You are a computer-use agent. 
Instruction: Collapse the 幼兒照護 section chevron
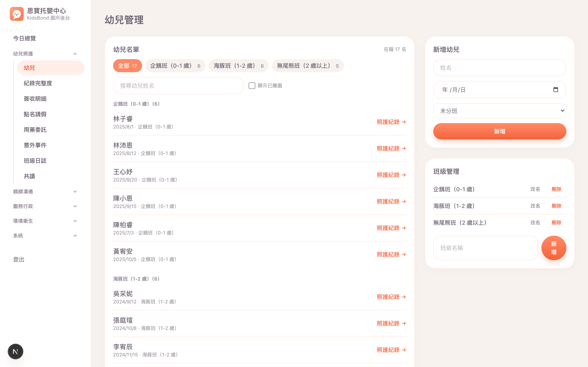pos(75,54)
